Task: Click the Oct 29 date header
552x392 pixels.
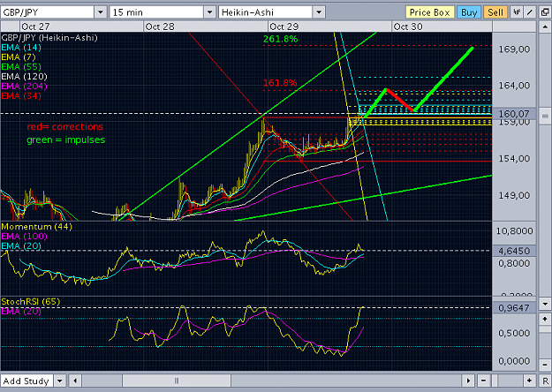Action: 284,26
